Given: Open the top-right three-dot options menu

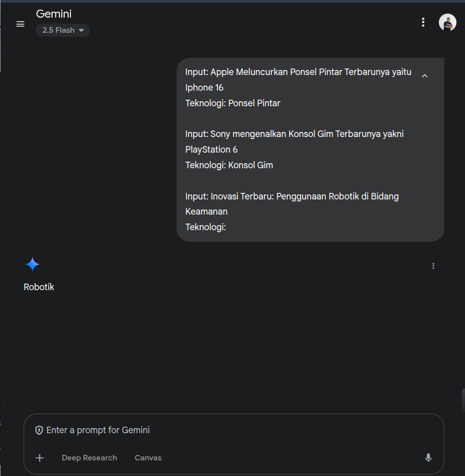Looking at the screenshot, I should point(423,22).
